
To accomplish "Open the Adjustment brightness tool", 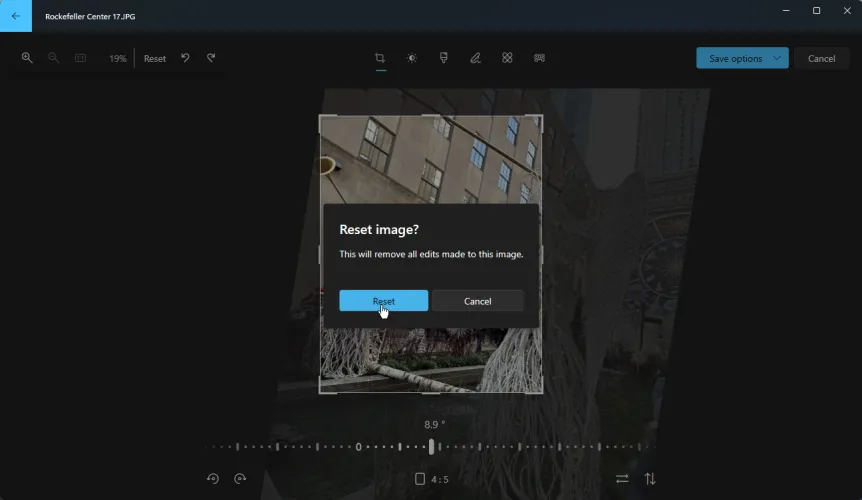I will 412,58.
